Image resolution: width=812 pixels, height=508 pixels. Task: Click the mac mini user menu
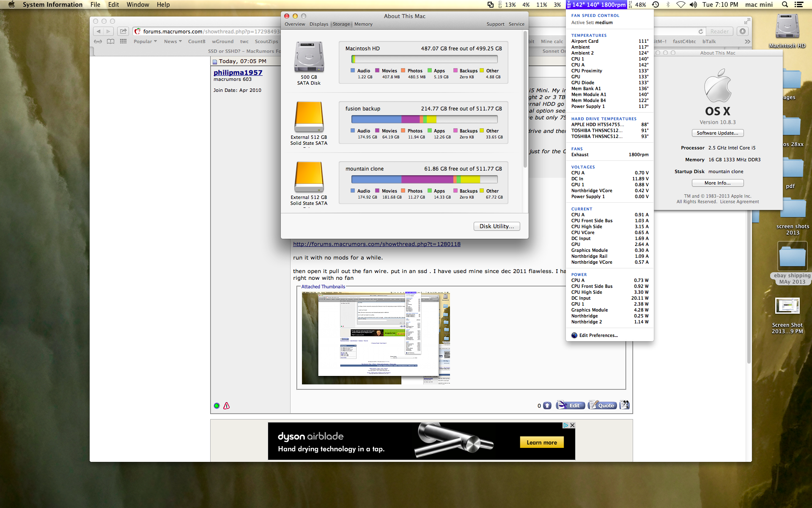(759, 5)
